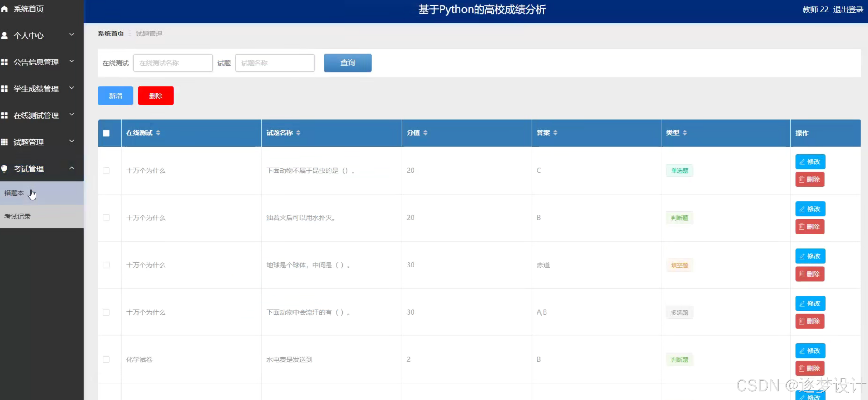Sort by 试题名称 column arrows

[298, 133]
